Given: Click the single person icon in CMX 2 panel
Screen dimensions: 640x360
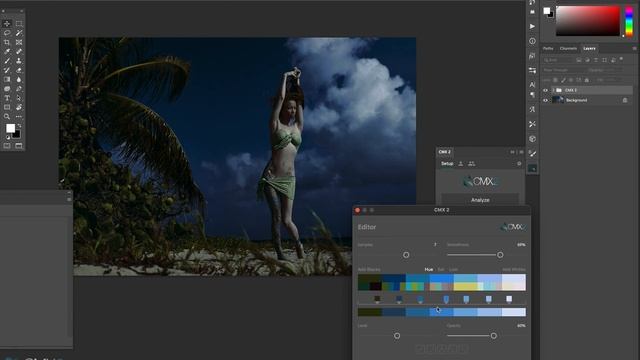Looking at the screenshot, I should coord(461,163).
